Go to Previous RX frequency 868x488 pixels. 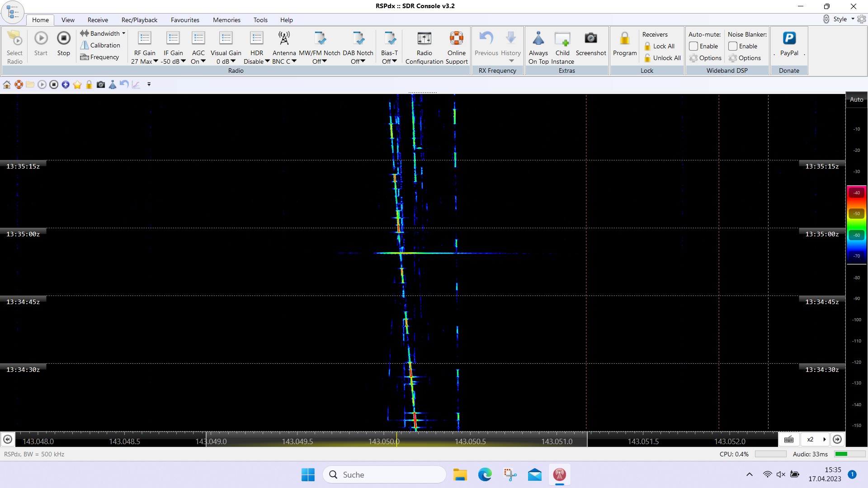[486, 44]
